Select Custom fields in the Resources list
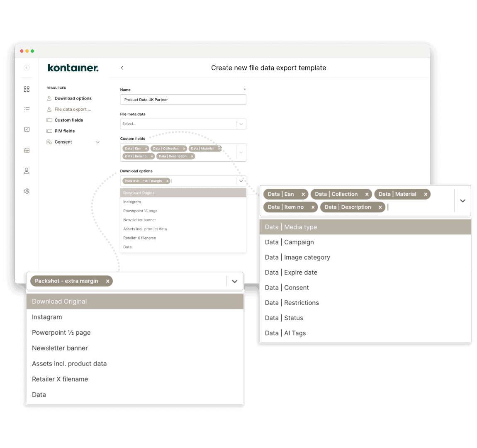The height and width of the screenshot is (448, 477). coord(69,120)
